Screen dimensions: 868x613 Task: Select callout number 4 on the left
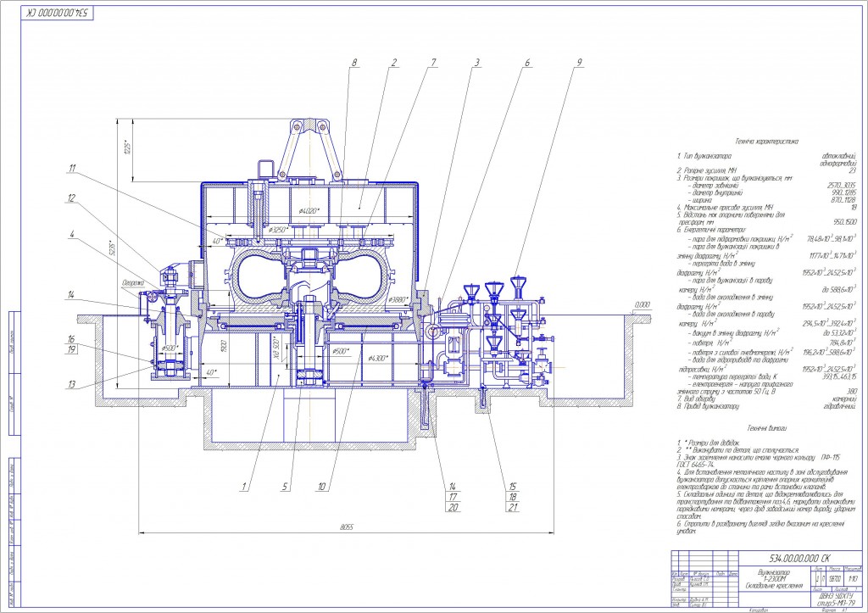point(72,234)
